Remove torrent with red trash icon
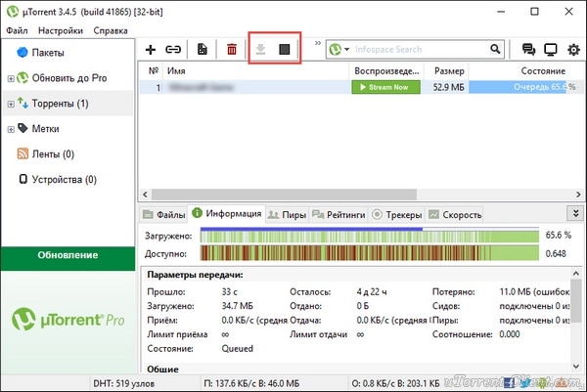 pyautogui.click(x=232, y=50)
